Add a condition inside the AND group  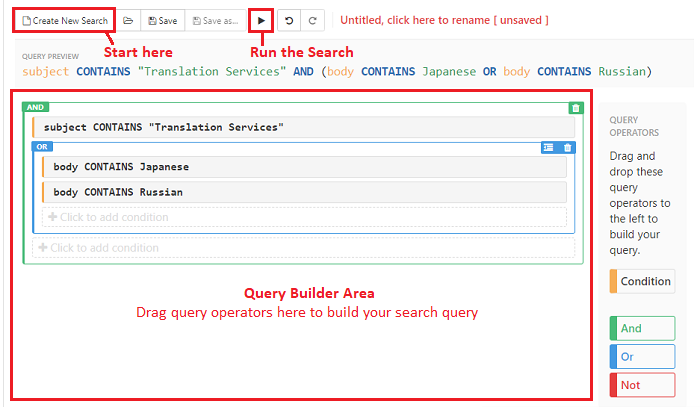pyautogui.click(x=304, y=248)
